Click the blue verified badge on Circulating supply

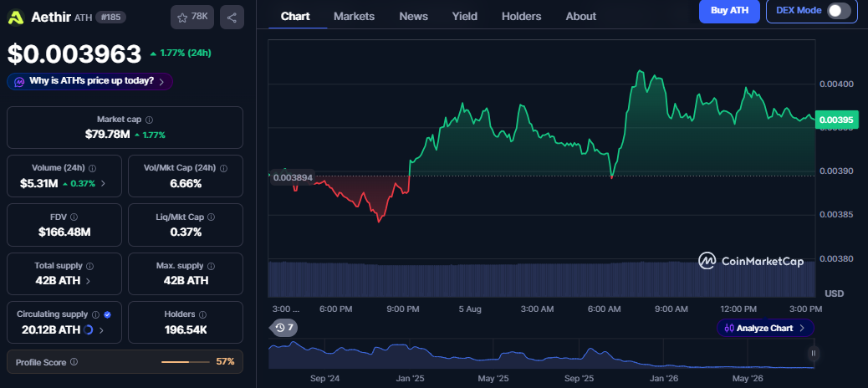coord(107,314)
